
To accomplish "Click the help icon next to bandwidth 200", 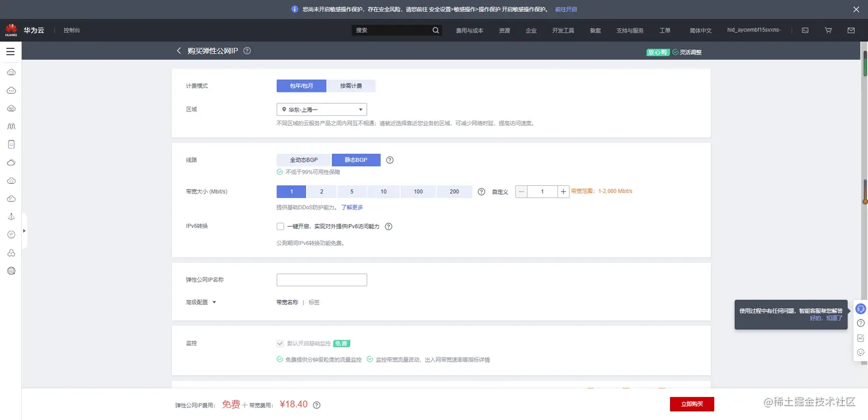I will point(482,192).
